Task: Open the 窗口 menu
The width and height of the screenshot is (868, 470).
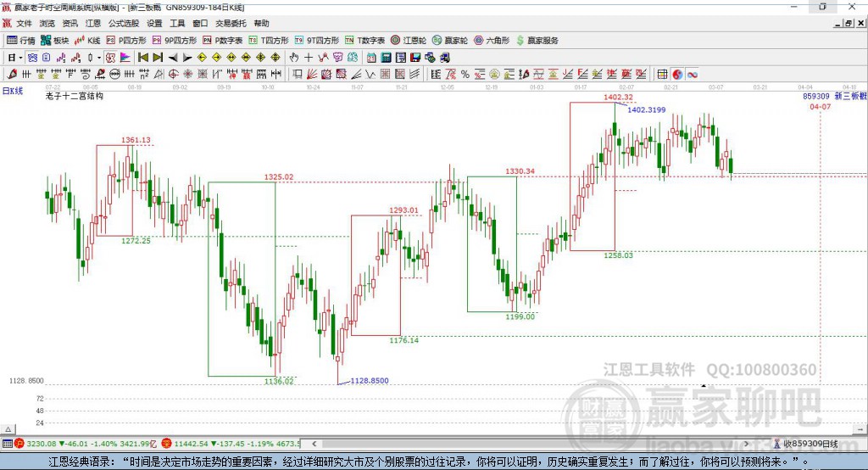Action: pos(200,23)
